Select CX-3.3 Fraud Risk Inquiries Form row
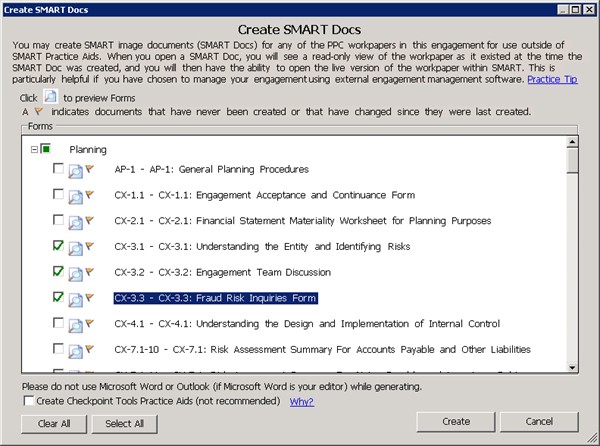Image resolution: width=600 pixels, height=446 pixels. (215, 298)
